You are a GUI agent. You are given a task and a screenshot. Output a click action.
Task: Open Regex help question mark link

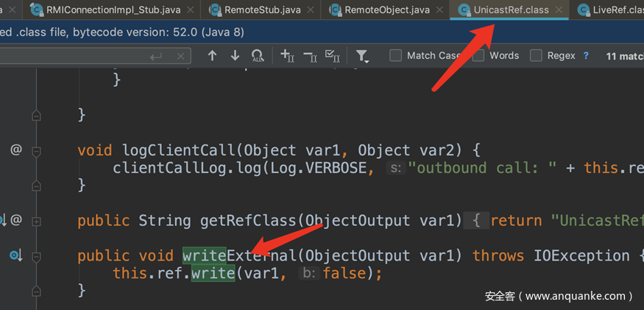tap(586, 56)
